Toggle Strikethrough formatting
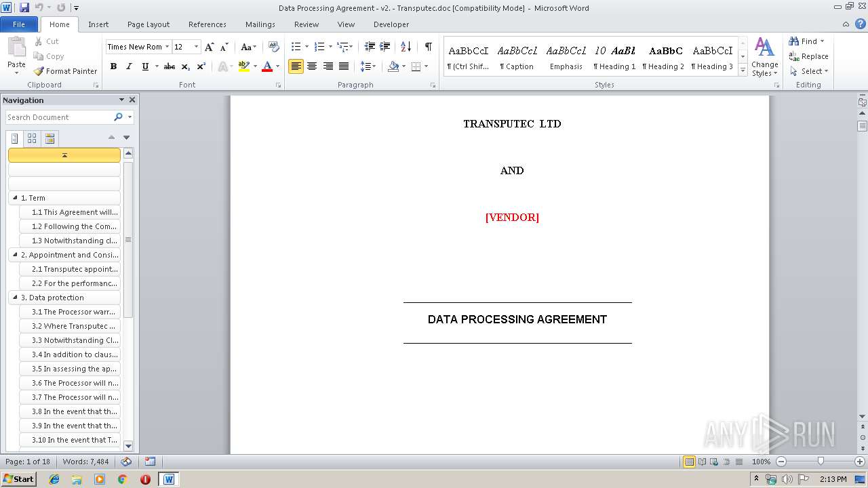 click(x=170, y=66)
